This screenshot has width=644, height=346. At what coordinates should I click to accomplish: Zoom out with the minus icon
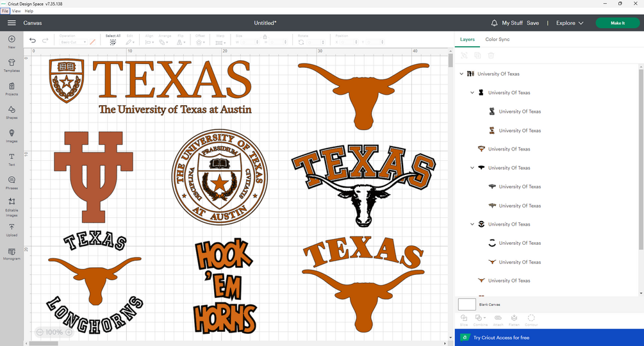pos(40,332)
